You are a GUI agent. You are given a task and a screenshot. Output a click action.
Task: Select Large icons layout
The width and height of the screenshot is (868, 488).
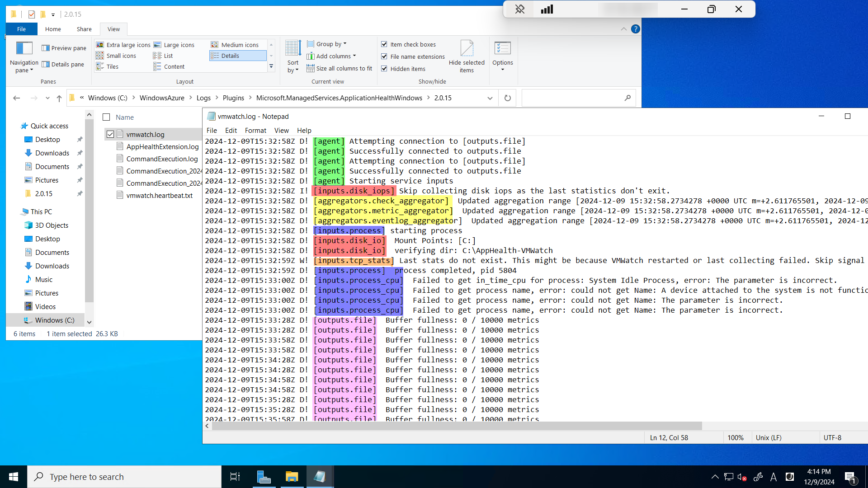pos(174,45)
